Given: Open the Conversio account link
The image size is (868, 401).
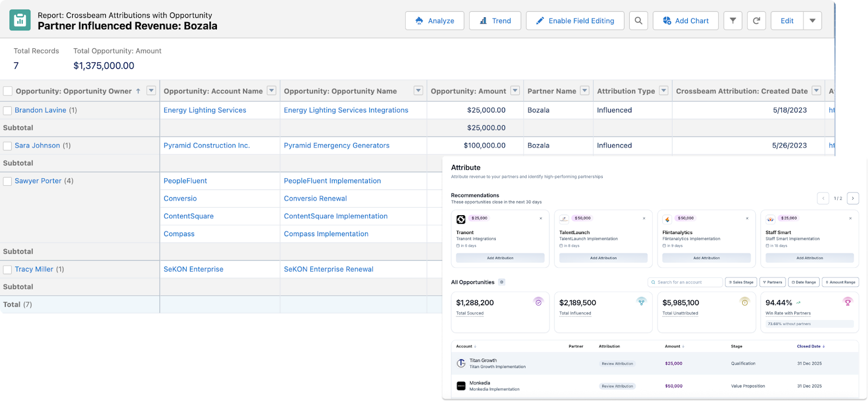Looking at the screenshot, I should click(x=180, y=198).
